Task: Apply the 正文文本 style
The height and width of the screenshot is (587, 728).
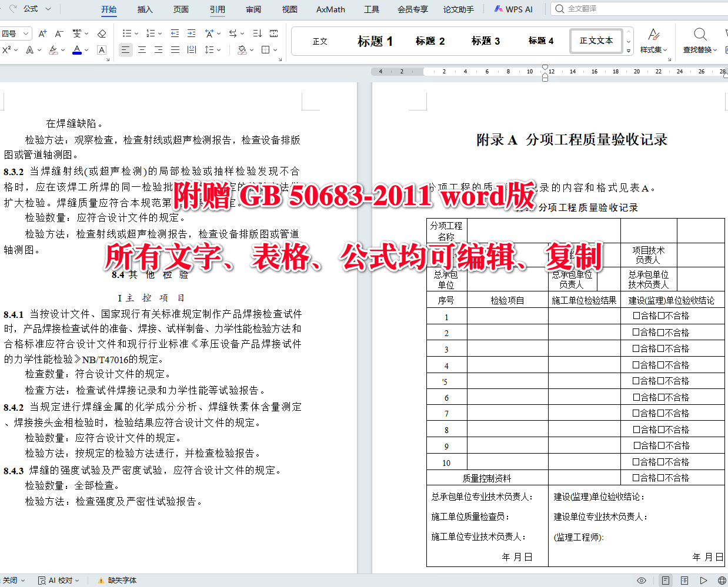Action: (596, 41)
